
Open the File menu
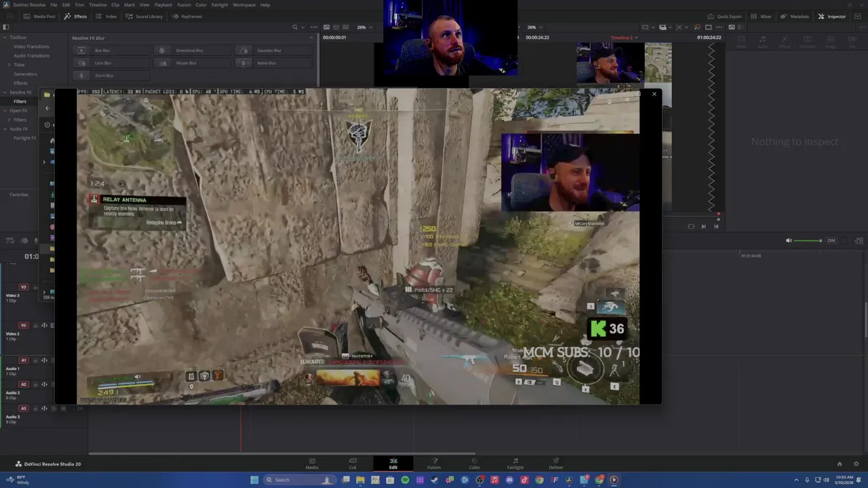[54, 5]
